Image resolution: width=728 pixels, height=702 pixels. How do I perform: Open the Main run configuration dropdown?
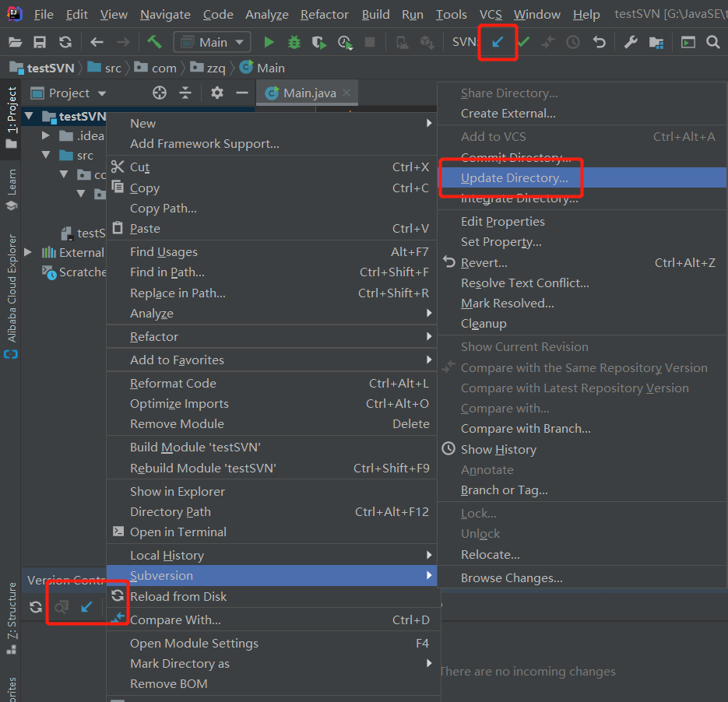pyautogui.click(x=213, y=42)
